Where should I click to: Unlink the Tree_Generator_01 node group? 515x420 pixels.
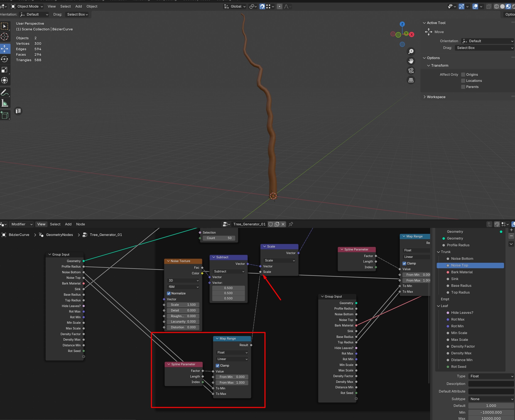pos(283,224)
